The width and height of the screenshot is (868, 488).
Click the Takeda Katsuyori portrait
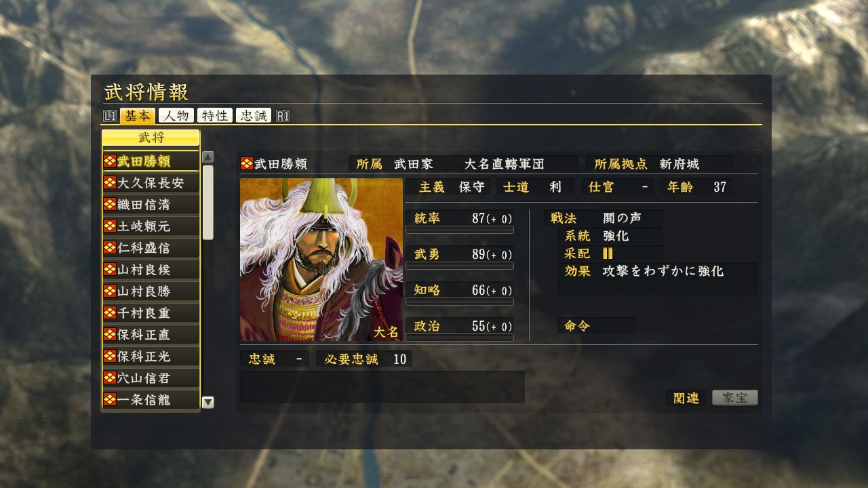point(321,260)
